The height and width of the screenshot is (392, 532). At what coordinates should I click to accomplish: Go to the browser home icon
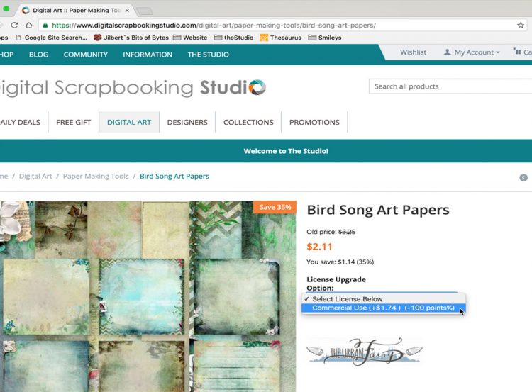coord(29,25)
